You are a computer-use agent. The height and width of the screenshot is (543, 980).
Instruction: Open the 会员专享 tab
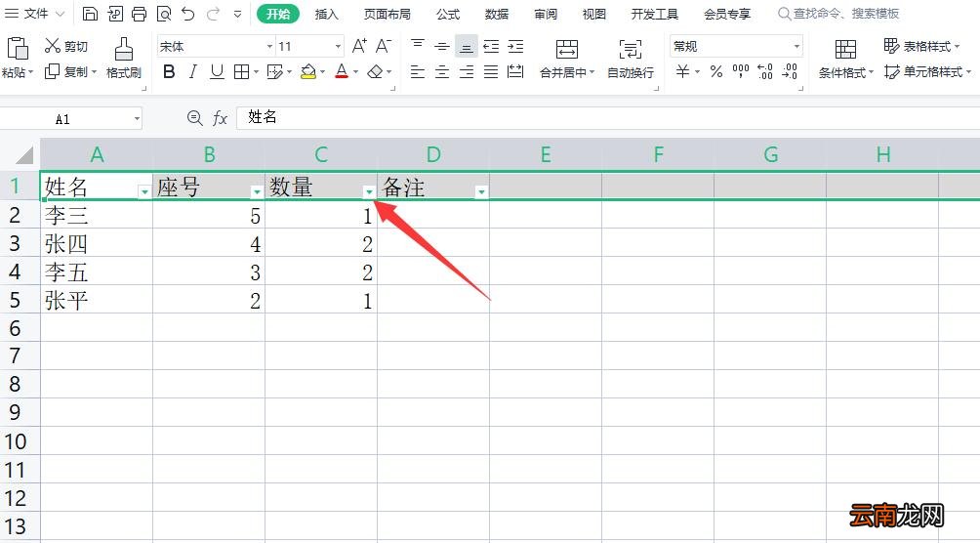[727, 14]
